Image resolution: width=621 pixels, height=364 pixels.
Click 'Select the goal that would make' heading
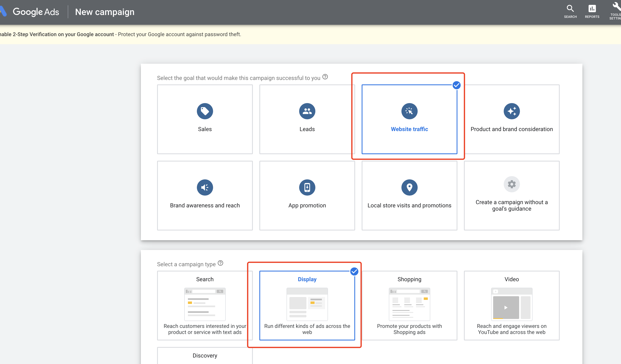(x=238, y=78)
